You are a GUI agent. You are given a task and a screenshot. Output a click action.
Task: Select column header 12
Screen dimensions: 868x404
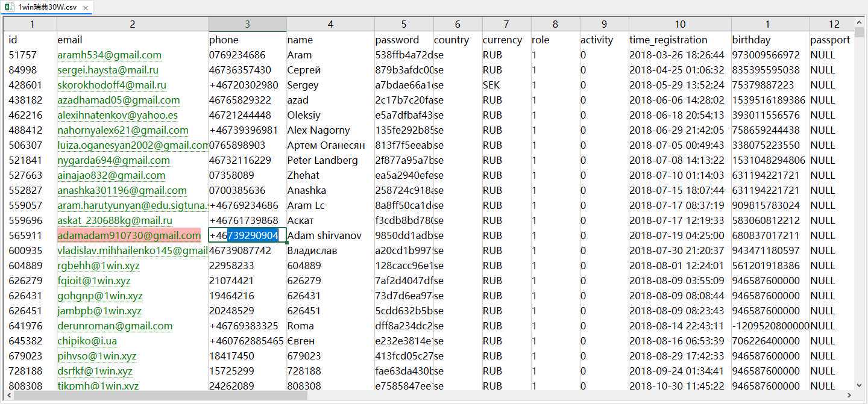[x=834, y=24]
